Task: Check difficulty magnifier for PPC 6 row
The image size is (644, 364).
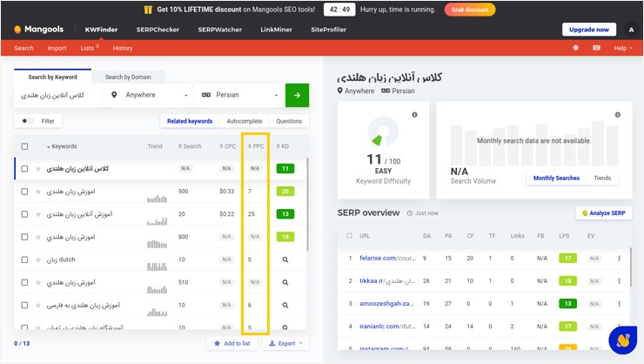Action: 285,306
